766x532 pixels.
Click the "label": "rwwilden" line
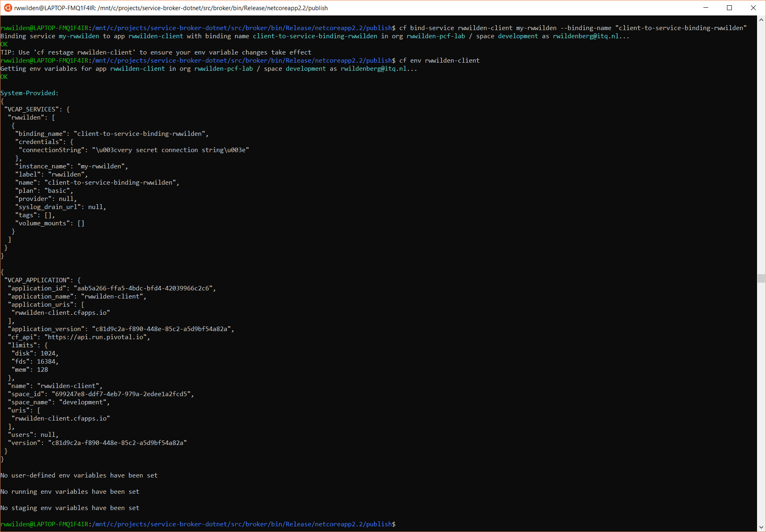tap(51, 174)
